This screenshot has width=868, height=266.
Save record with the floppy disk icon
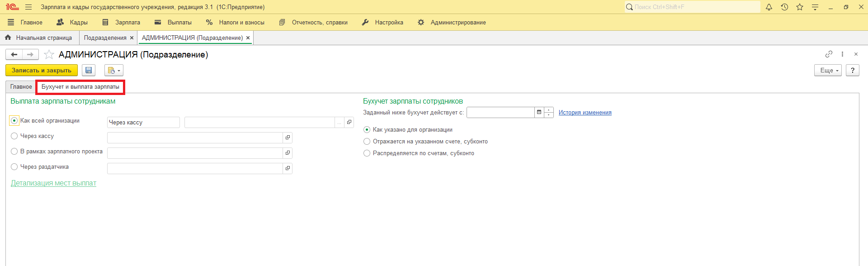pos(89,71)
